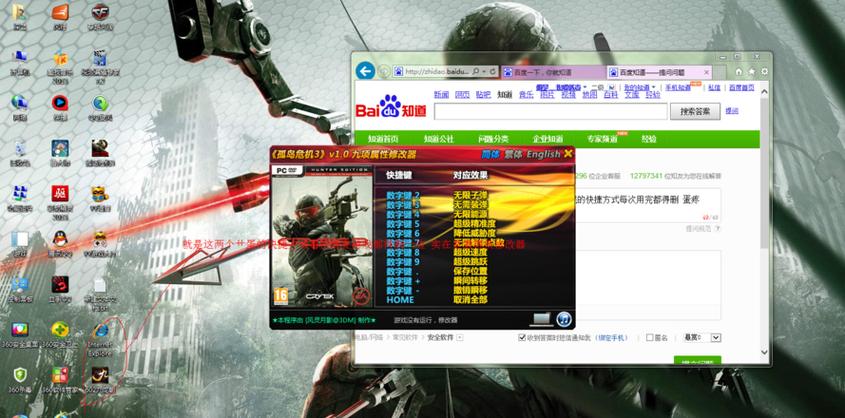Switch to the 百度知道 提问问题 tab
The image size is (845, 418).
point(659,72)
